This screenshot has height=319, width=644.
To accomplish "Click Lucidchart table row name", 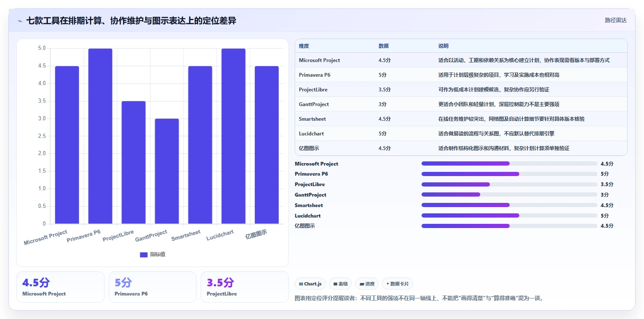I will coord(312,134).
